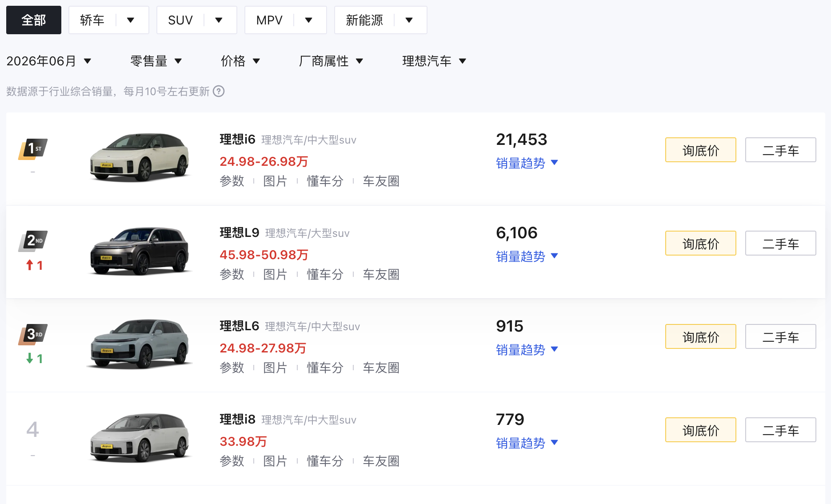The height and width of the screenshot is (504, 831).
Task: Open 车友圈 for 理想L9
Action: point(381,275)
